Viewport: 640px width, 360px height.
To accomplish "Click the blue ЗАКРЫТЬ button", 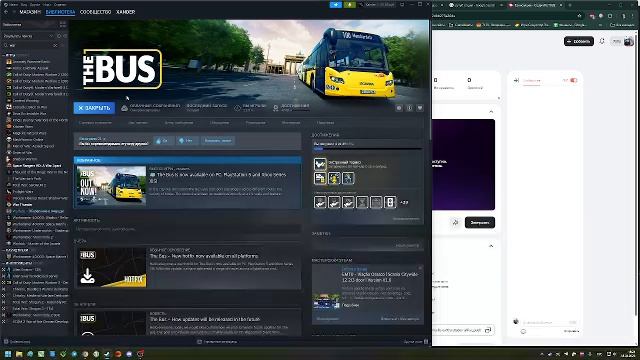I will coord(94,108).
